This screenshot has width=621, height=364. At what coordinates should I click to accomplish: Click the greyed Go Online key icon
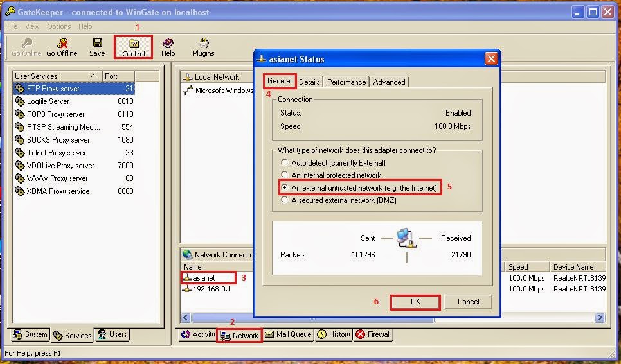click(27, 43)
